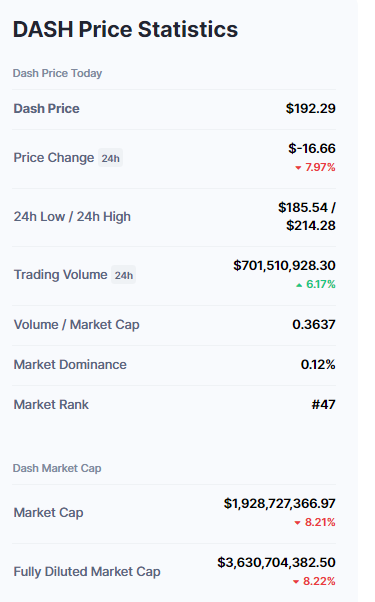Select the Dash Price value $192.29
Image resolution: width=375 pixels, height=602 pixels.
tap(311, 109)
